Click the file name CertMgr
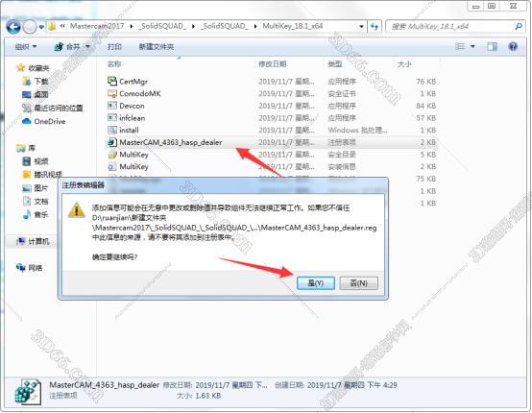The image size is (532, 413). [x=133, y=82]
